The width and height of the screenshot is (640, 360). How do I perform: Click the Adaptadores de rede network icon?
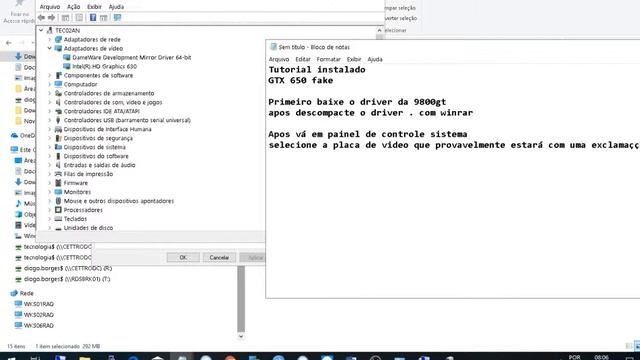point(58,40)
